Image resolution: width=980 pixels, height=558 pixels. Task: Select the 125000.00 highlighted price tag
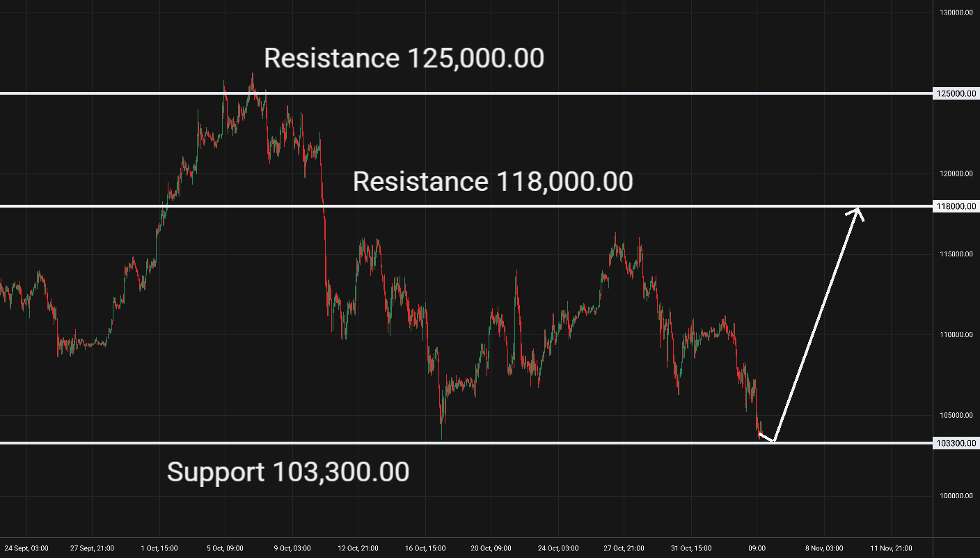coord(956,93)
